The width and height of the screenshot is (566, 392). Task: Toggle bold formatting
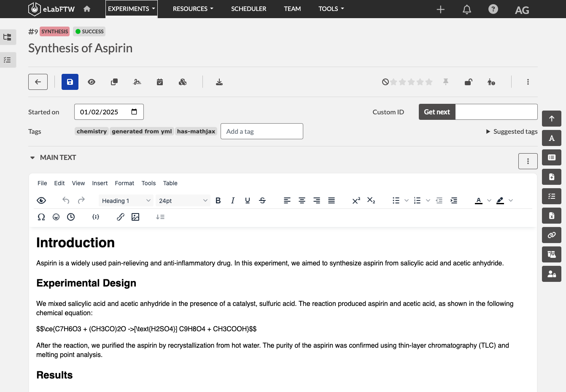tap(218, 200)
